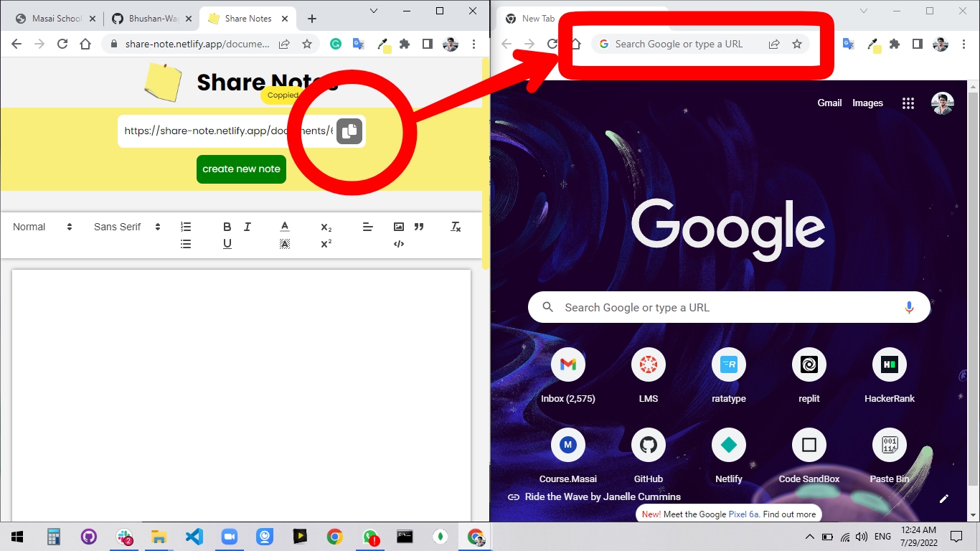Screen dimensions: 980x551
Task: Insert an image into the note
Action: 399,227
